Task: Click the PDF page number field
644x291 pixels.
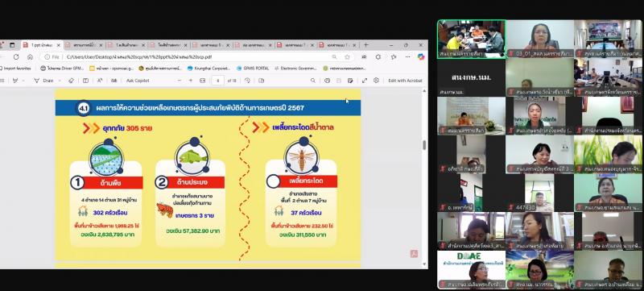Action: [x=217, y=81]
